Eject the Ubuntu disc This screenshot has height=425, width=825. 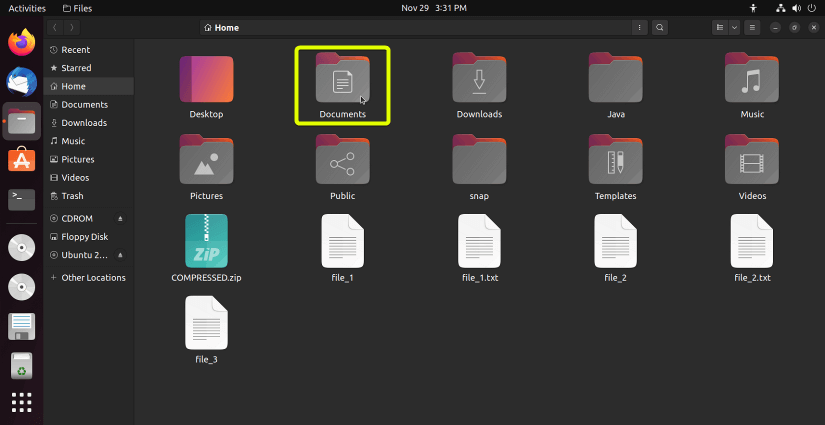click(120, 255)
